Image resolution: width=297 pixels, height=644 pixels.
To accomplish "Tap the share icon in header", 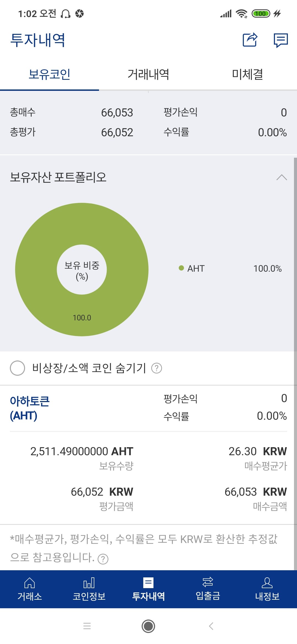I will [250, 40].
